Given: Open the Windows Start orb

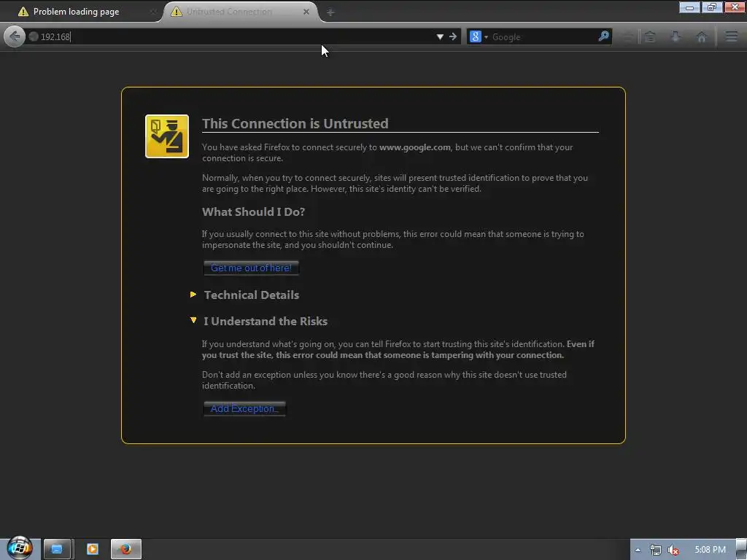Looking at the screenshot, I should 20,547.
